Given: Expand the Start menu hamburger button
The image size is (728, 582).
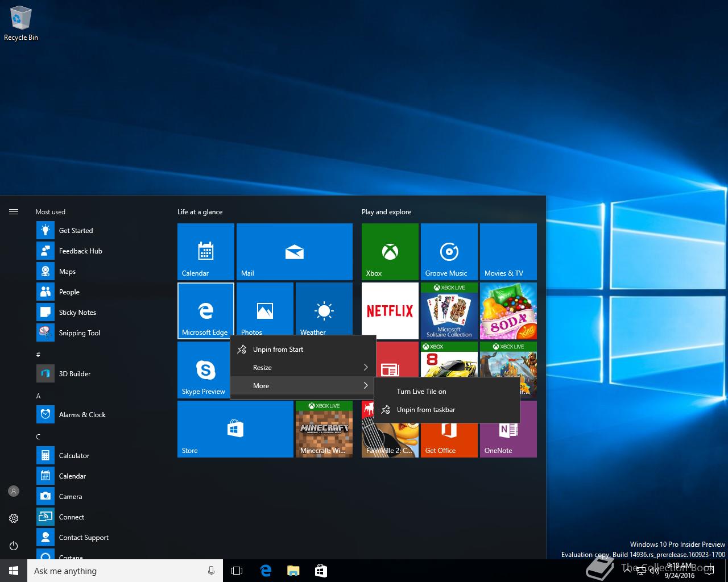Looking at the screenshot, I should coord(14,212).
